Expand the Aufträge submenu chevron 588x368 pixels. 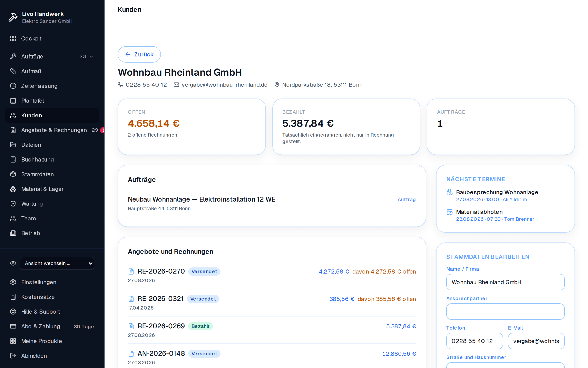point(92,56)
